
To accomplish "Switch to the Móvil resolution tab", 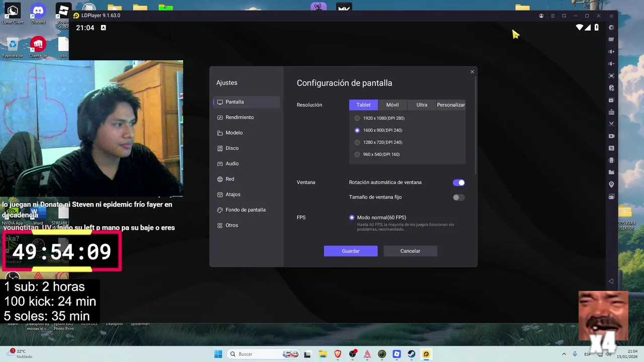I will click(392, 105).
